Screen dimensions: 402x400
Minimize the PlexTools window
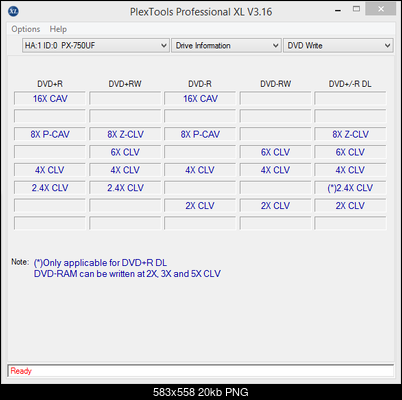pos(338,11)
